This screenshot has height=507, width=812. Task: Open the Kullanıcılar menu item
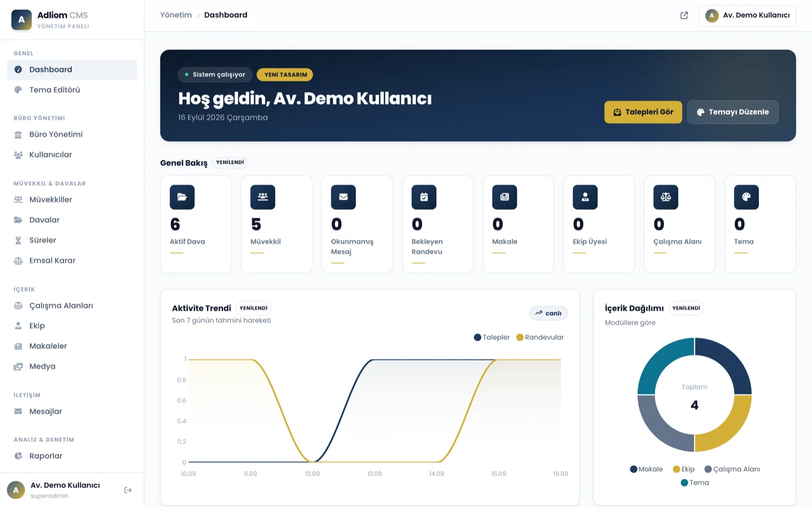tap(72, 155)
